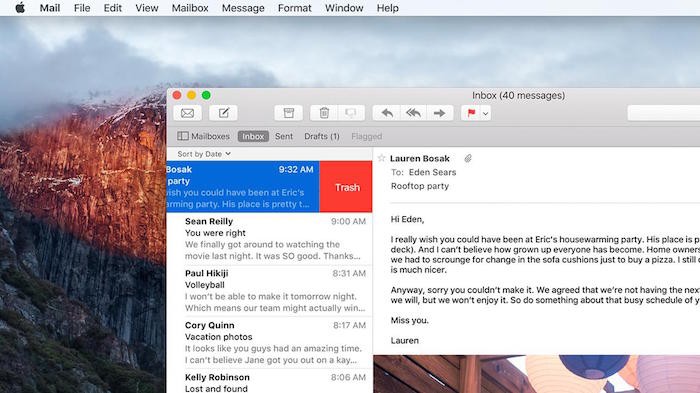Click the Rooftop party subject line

pyautogui.click(x=420, y=186)
